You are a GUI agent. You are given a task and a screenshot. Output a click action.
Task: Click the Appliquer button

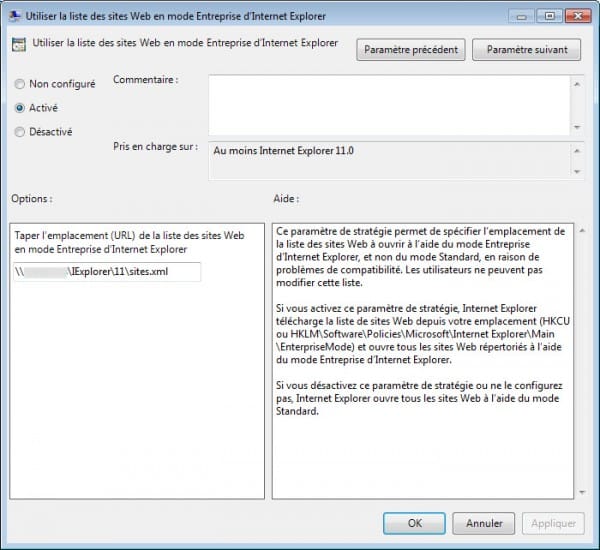pyautogui.click(x=553, y=523)
